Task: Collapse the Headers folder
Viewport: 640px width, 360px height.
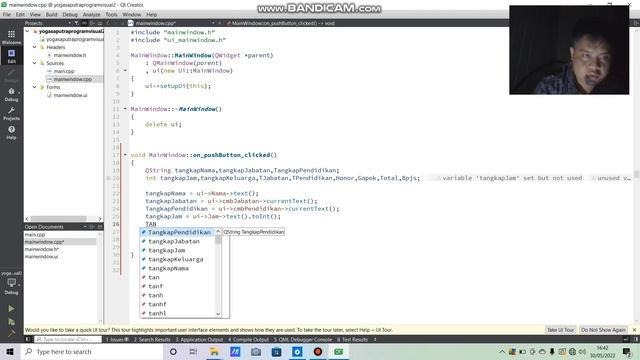Action: click(35, 47)
